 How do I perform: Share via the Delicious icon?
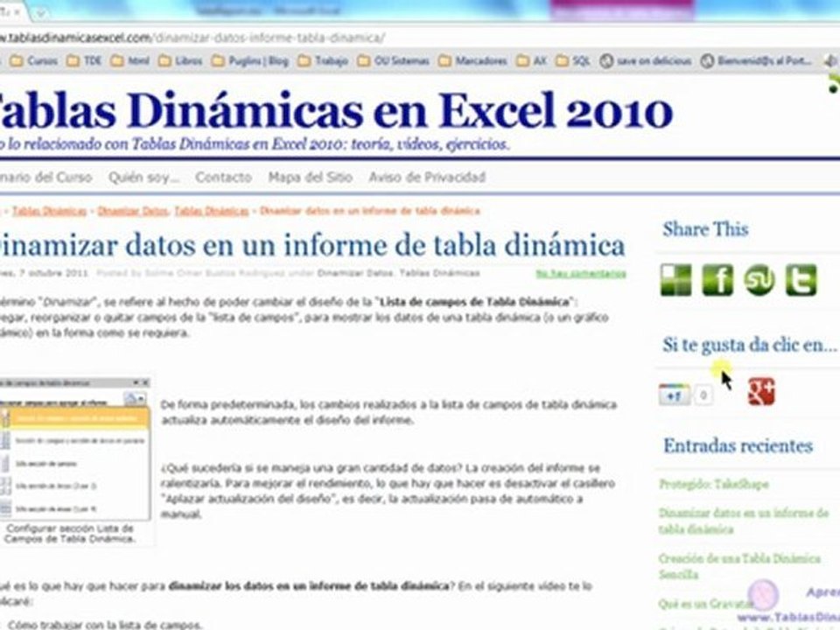tap(676, 280)
